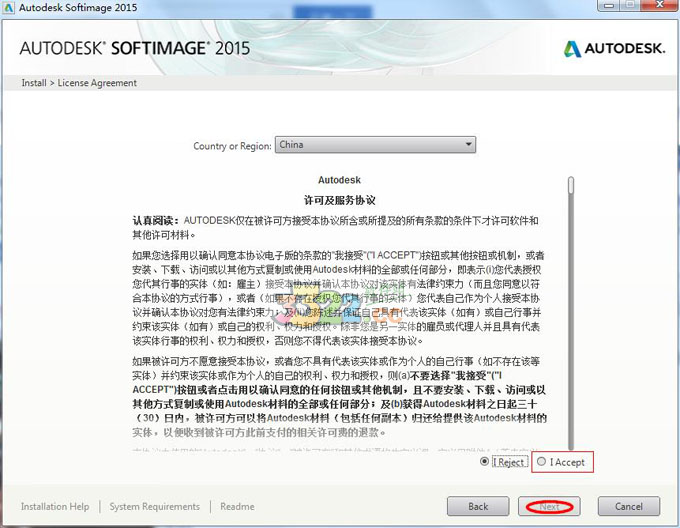The image size is (680, 528).
Task: Click the 许可及服务协议 heading
Action: [340, 200]
